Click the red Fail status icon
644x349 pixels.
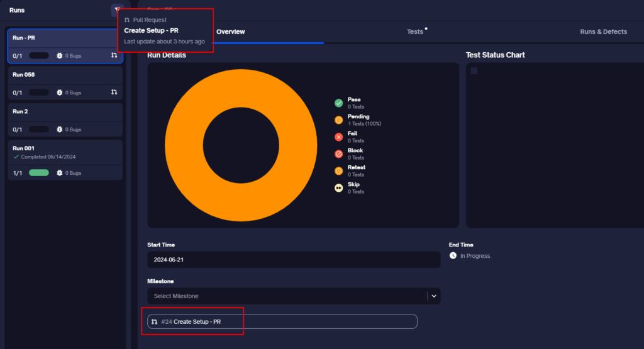pos(338,137)
